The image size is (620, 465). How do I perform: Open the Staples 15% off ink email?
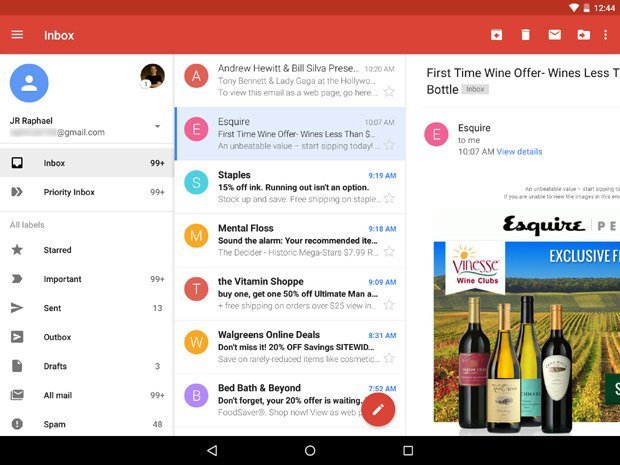tap(290, 187)
